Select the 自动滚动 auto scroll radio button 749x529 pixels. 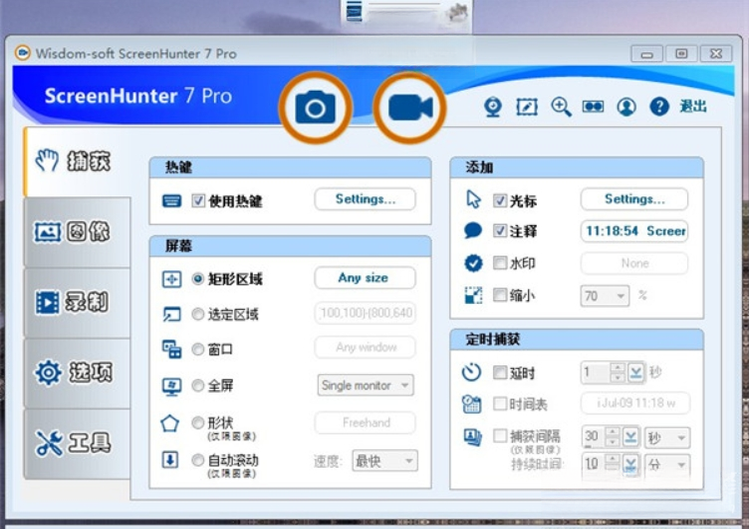[198, 460]
